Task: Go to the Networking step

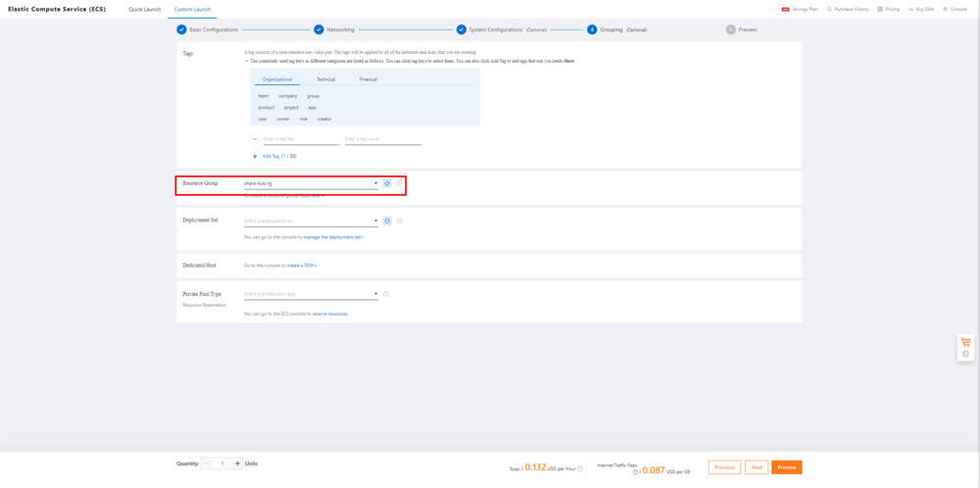Action: [x=334, y=29]
